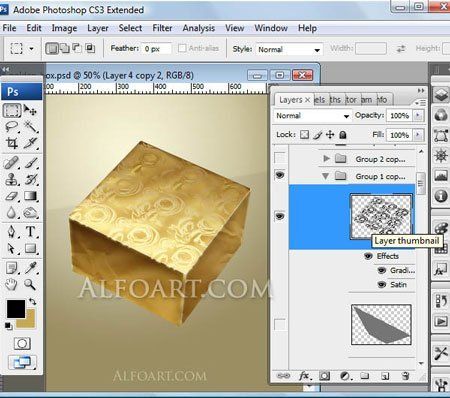The width and height of the screenshot is (450, 398).
Task: Select the History Brush tool
Action: tap(30, 179)
